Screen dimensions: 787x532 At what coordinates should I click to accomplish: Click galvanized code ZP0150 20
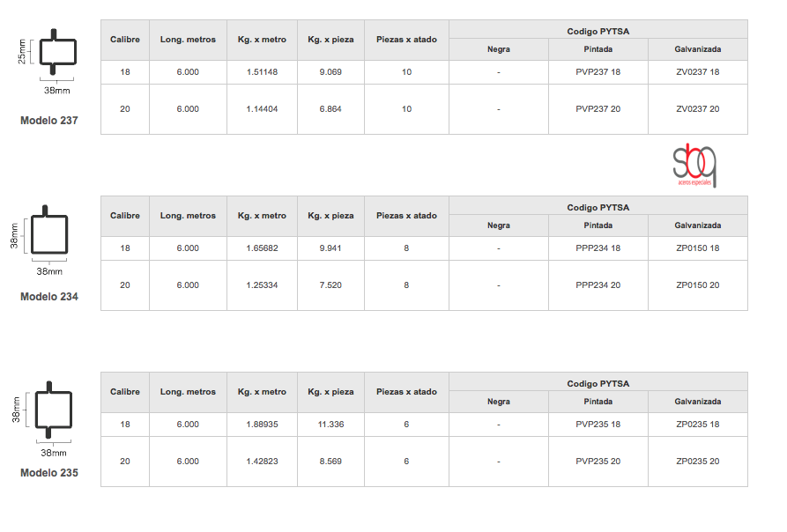[x=697, y=285]
